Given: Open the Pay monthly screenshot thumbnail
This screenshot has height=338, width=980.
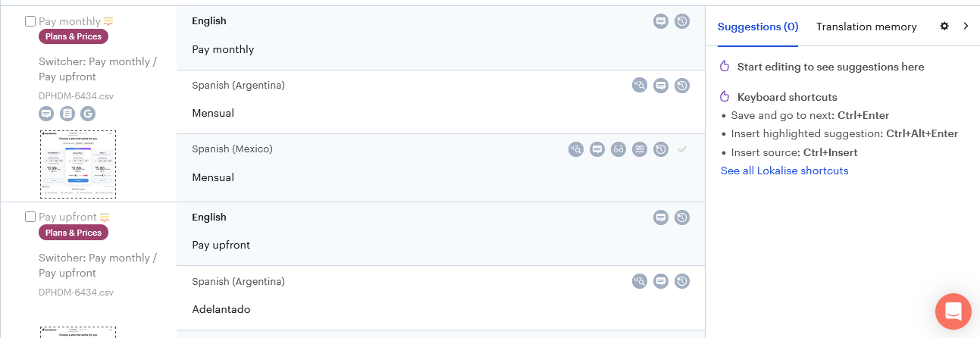Looking at the screenshot, I should tap(78, 164).
